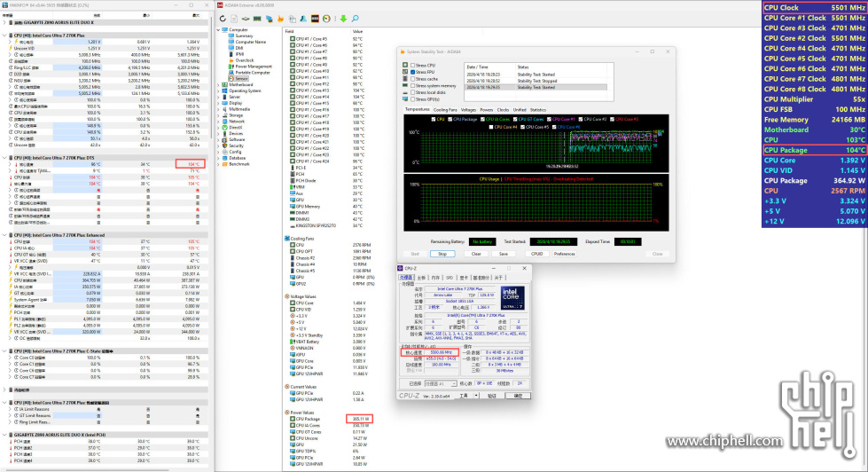Click the network monitor toolbar icon in AIDA64
This screenshot has height=472, width=868.
(x=269, y=19)
